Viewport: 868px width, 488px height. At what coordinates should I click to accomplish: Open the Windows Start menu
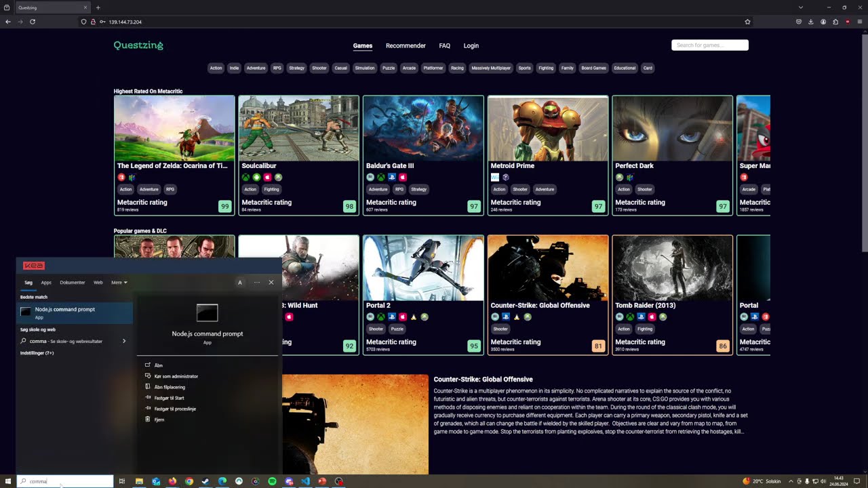point(8,481)
